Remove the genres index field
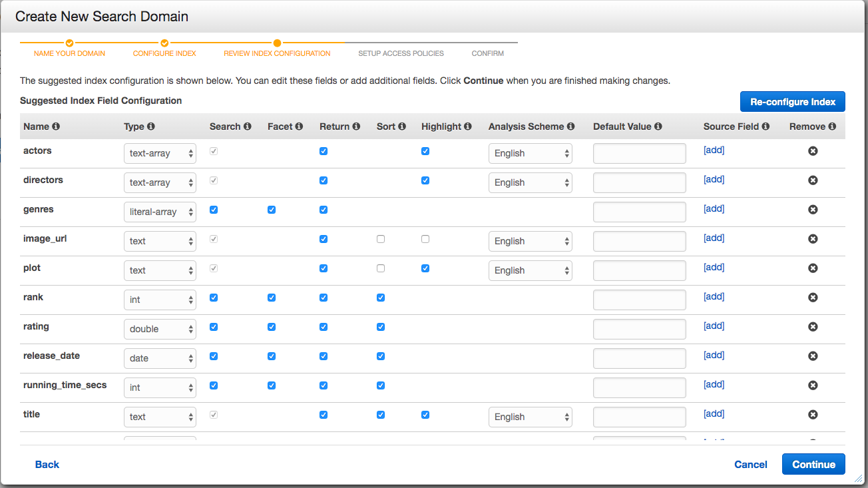The height and width of the screenshot is (488, 868). 813,210
